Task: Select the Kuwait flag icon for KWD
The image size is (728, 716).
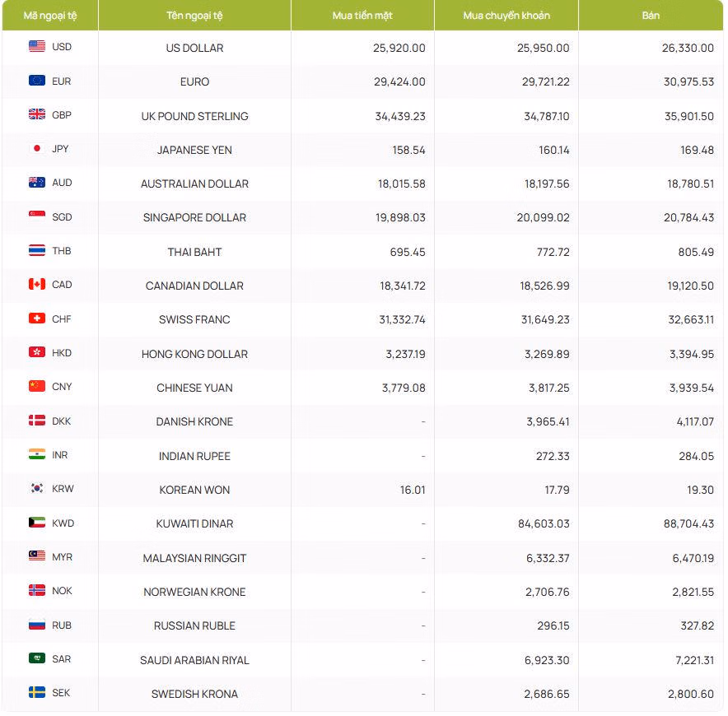Action: pos(37,523)
